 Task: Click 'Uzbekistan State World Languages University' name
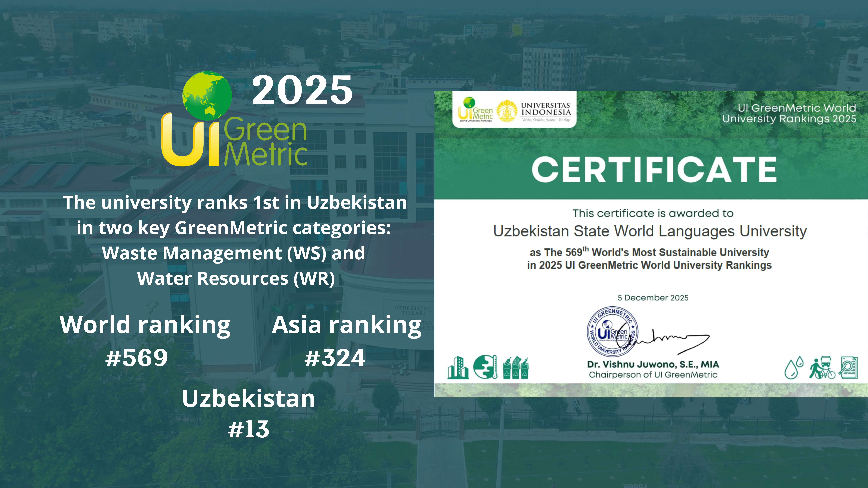[x=650, y=231]
